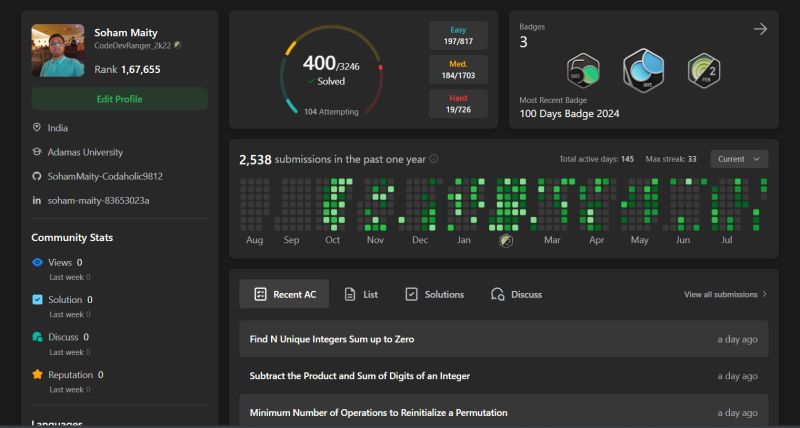Click the small badge icon next to CodeDevRanger_2k22
This screenshot has height=428, width=800.
click(177, 45)
